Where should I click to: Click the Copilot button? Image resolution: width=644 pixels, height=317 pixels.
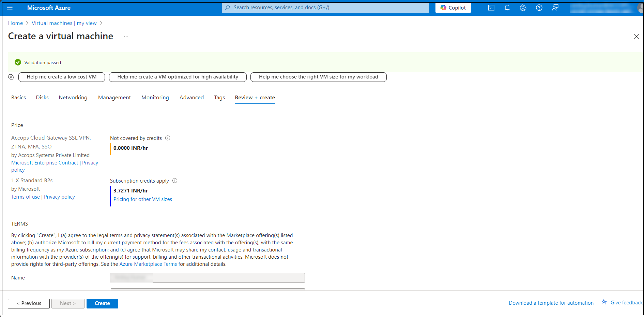453,8
